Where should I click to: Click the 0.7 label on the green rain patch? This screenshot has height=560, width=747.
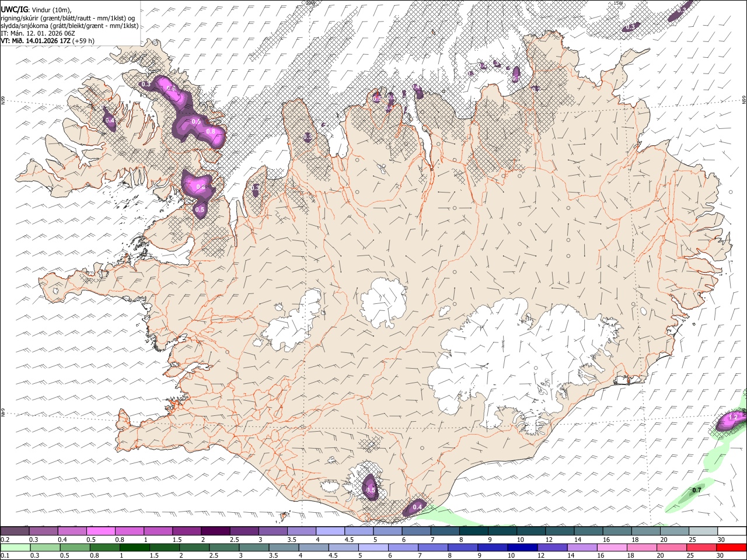tap(697, 491)
